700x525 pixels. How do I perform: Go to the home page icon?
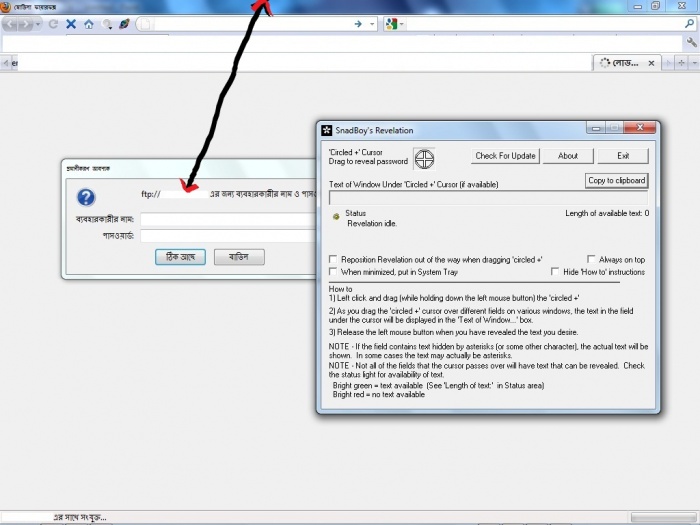[89, 24]
